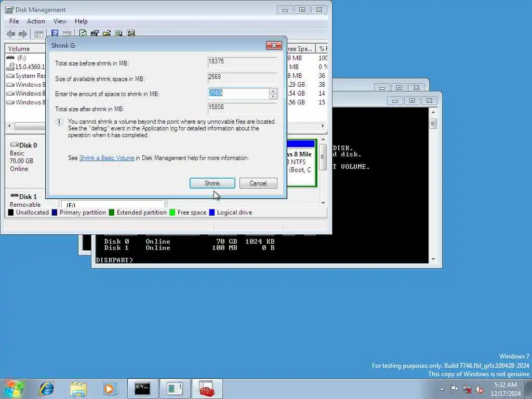
Task: Click the Volume column header
Action: tap(25, 48)
